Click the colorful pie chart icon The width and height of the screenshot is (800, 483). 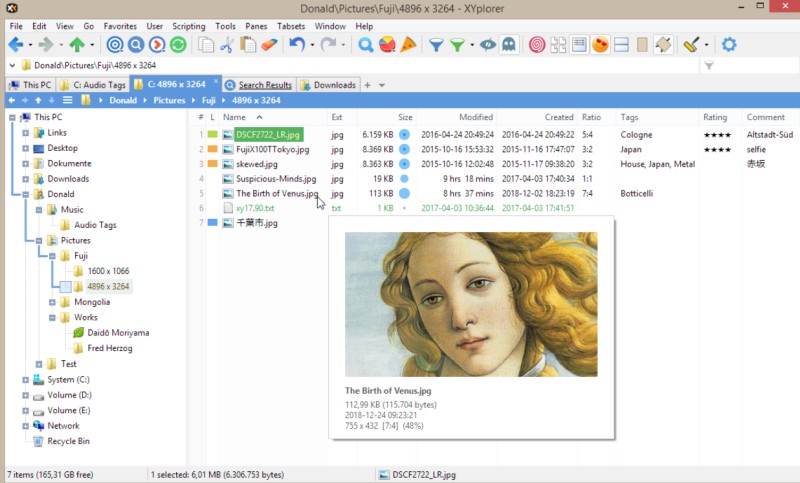[x=387, y=45]
